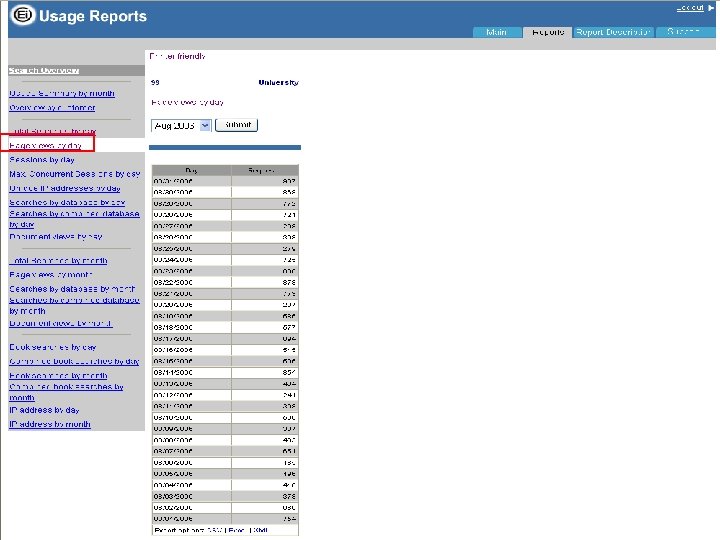The width and height of the screenshot is (720, 540).
Task: Open Searches by combined database by month
Action: tap(74, 305)
